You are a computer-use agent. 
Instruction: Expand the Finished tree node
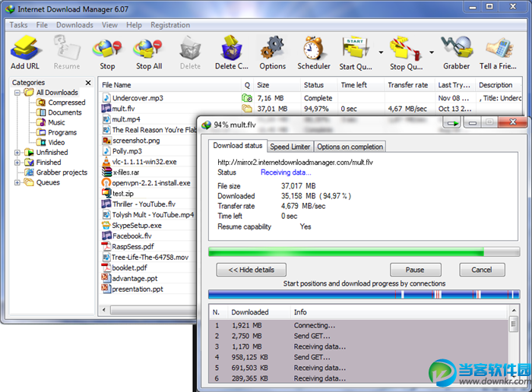(17, 163)
